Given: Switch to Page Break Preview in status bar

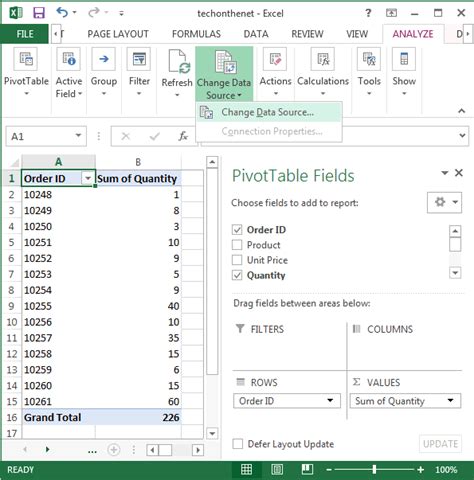Looking at the screenshot, I should [307, 469].
